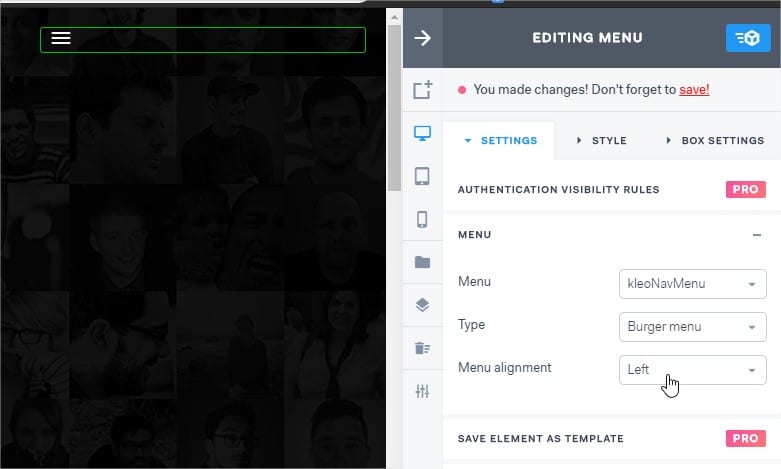Collapse editor panel with the arrow icon

[x=422, y=38]
